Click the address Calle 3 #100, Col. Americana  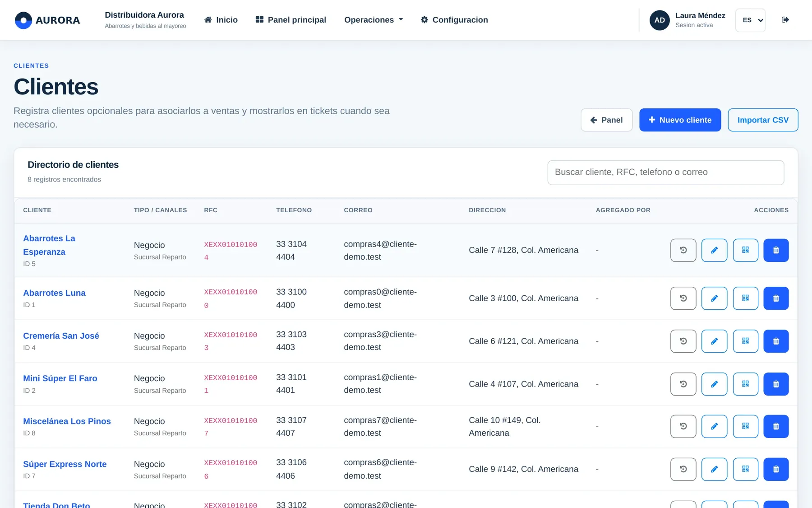click(523, 298)
